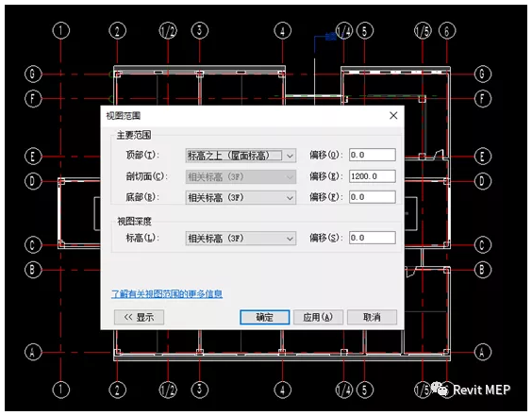Viewport: 532px width, 415px height.
Task: Click the 偏移(E) field showing 1200.0
Action: (373, 176)
